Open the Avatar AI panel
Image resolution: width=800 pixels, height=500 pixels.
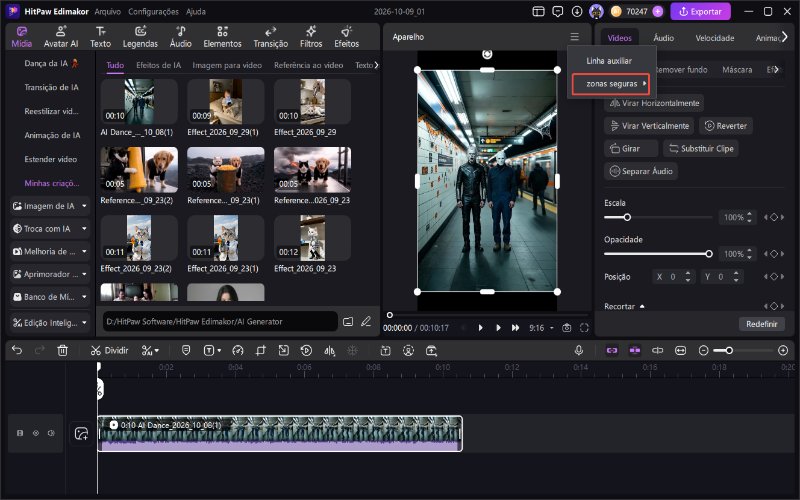pos(61,37)
